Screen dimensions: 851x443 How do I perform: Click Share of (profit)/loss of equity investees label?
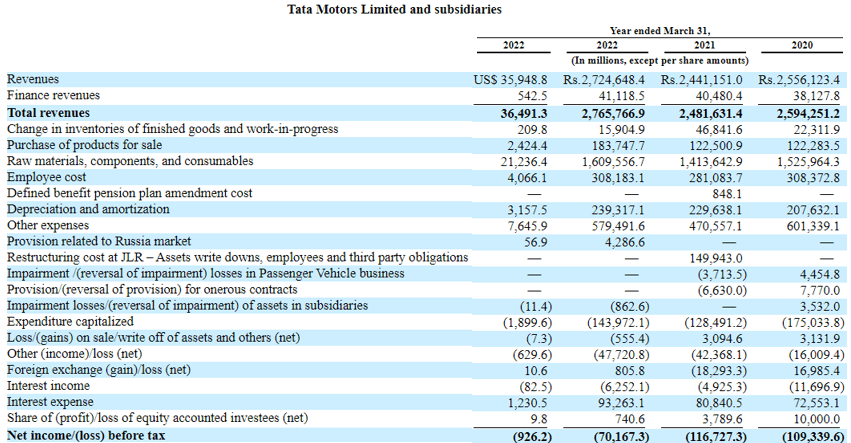(x=157, y=418)
